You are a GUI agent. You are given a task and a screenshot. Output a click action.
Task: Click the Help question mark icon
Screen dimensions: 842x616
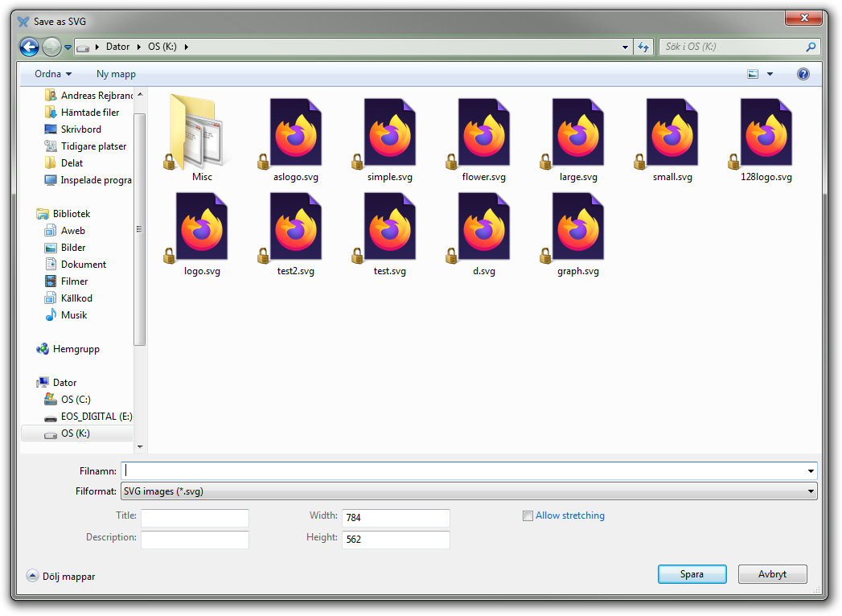click(803, 74)
